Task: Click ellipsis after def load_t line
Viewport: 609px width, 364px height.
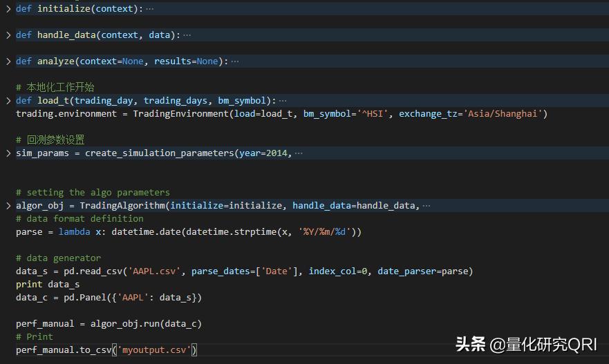Action: click(283, 101)
